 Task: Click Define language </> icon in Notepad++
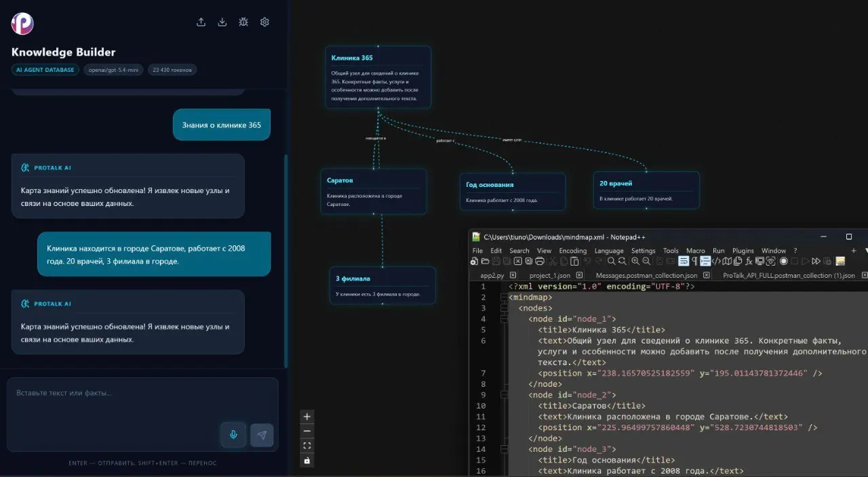716,261
